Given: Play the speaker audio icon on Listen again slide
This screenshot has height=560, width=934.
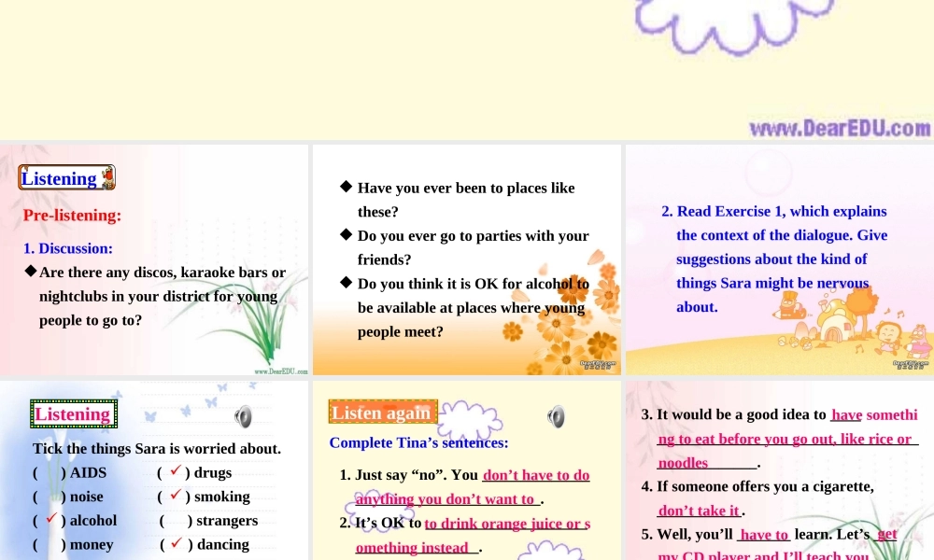Looking at the screenshot, I should (556, 416).
